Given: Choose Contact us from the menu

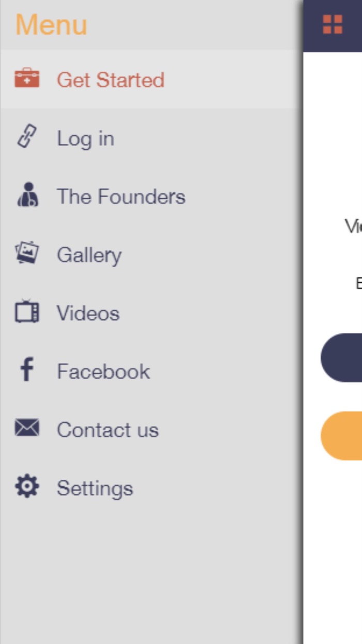Looking at the screenshot, I should pos(108,430).
